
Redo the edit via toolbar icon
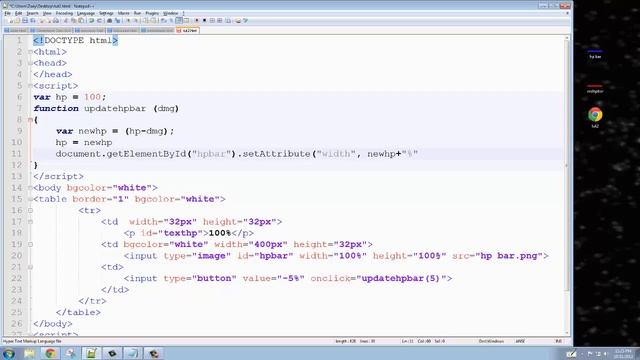pyautogui.click(x=99, y=20)
